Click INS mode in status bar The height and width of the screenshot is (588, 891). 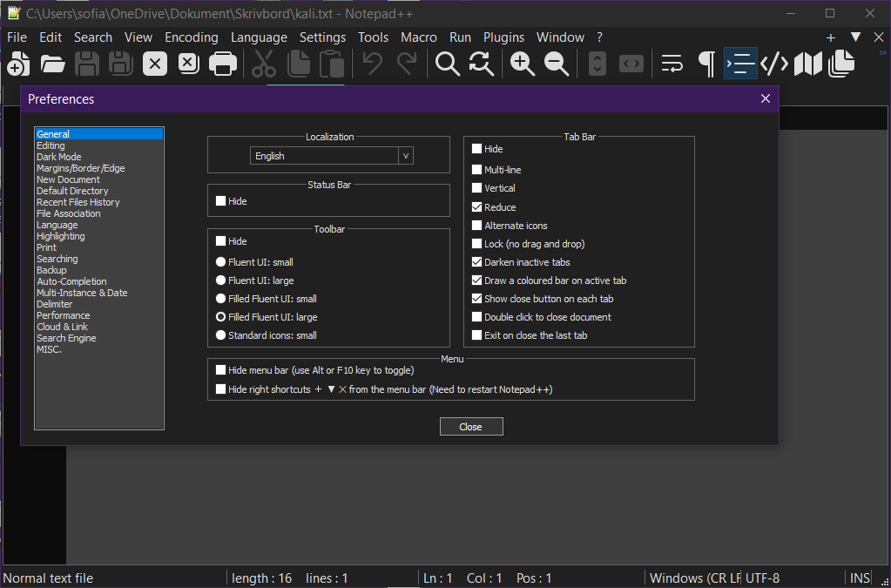[860, 578]
